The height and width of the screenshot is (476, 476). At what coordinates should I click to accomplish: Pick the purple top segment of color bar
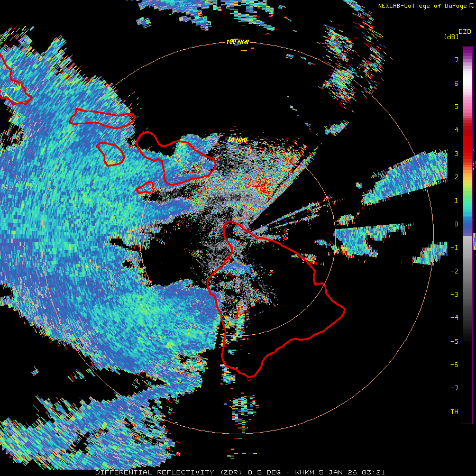pos(467,52)
